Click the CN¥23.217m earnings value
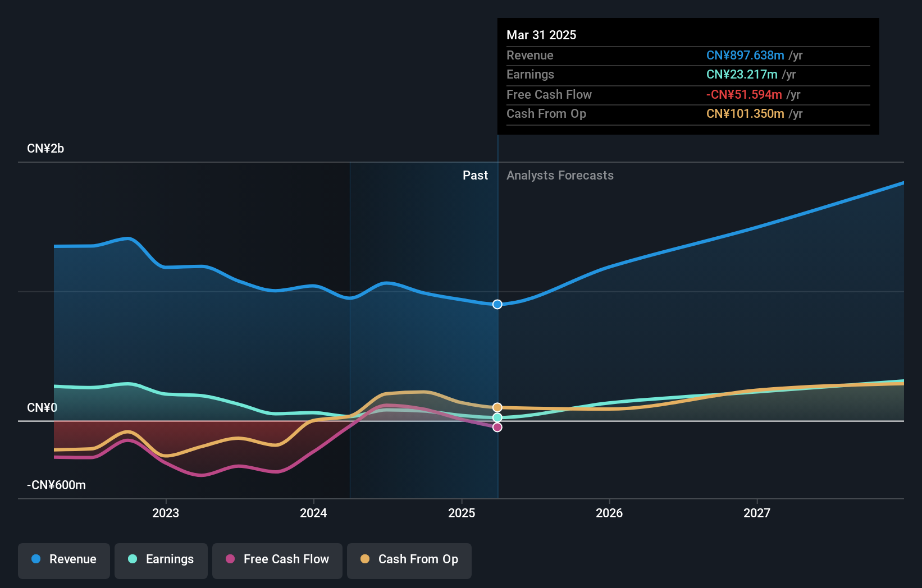This screenshot has width=922, height=588. coord(742,75)
